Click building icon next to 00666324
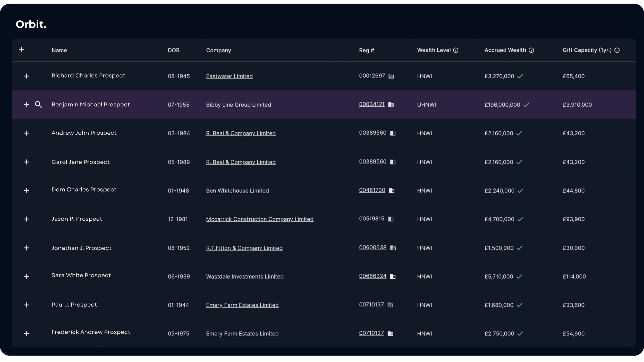Screen dimensions: 644x362 coord(393,277)
